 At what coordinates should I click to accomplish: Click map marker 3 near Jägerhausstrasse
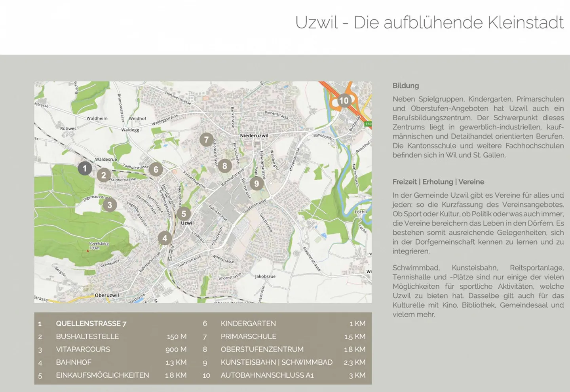(110, 205)
